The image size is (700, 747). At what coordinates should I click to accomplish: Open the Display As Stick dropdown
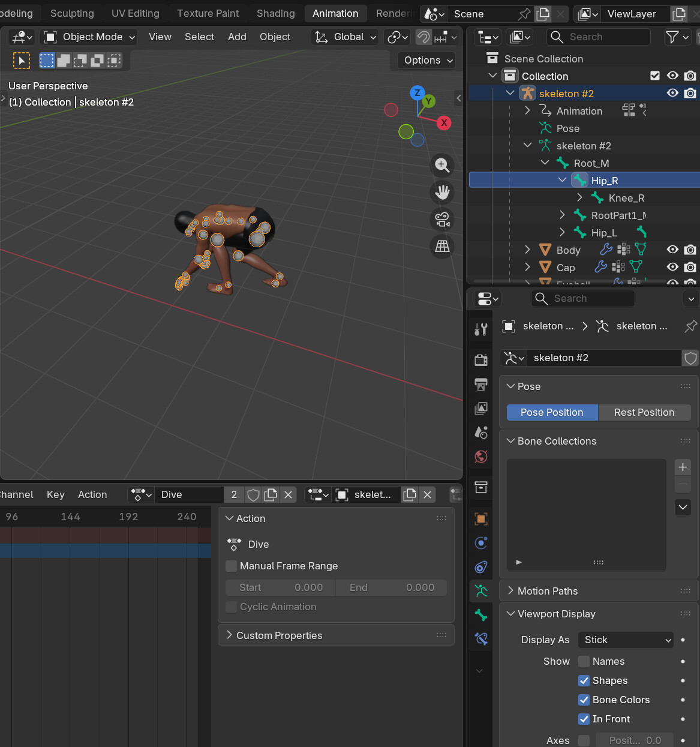click(x=626, y=640)
